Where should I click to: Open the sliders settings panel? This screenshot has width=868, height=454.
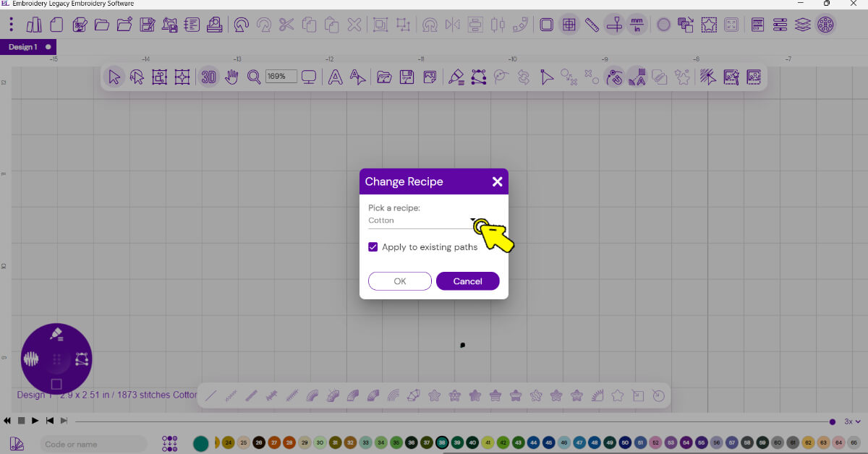(780, 25)
